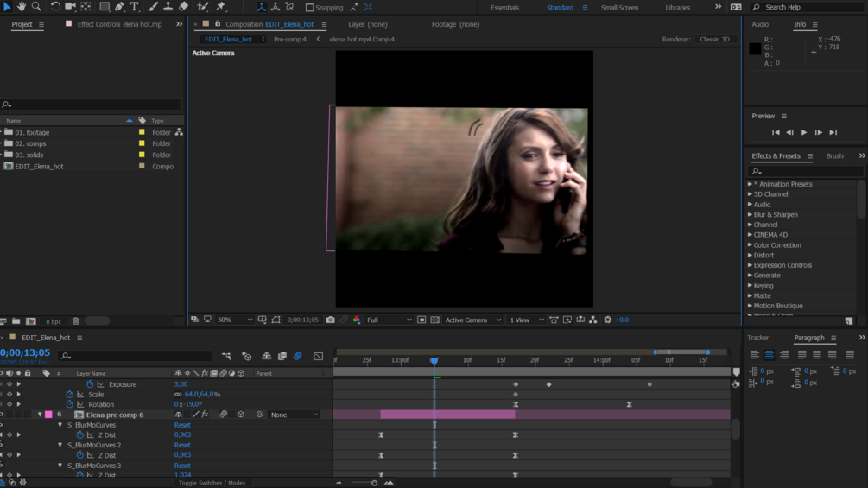Image resolution: width=868 pixels, height=488 pixels.
Task: Select the Selection arrow tool
Action: (7, 7)
